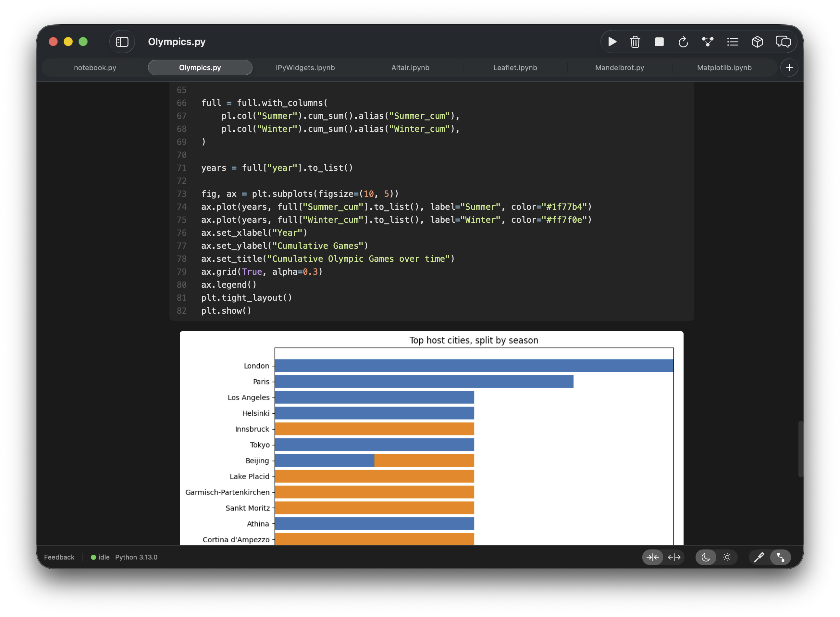
Task: Click the orange Winter portion of the Beijing bar
Action: click(424, 460)
